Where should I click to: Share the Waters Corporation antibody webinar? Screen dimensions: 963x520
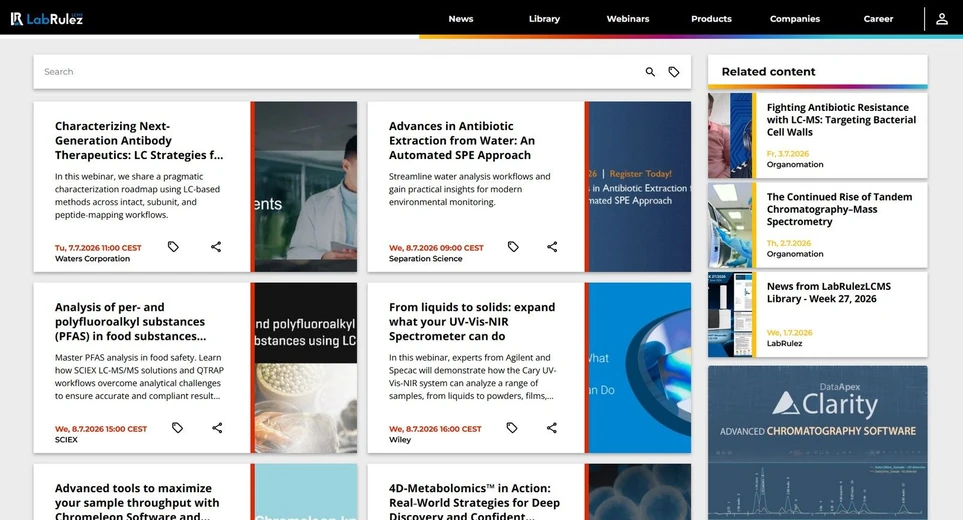point(216,247)
